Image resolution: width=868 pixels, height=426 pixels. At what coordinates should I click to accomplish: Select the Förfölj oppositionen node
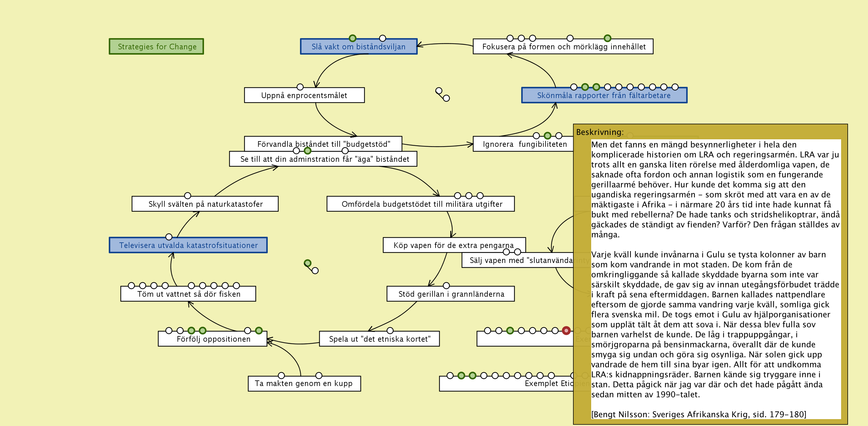tap(213, 339)
